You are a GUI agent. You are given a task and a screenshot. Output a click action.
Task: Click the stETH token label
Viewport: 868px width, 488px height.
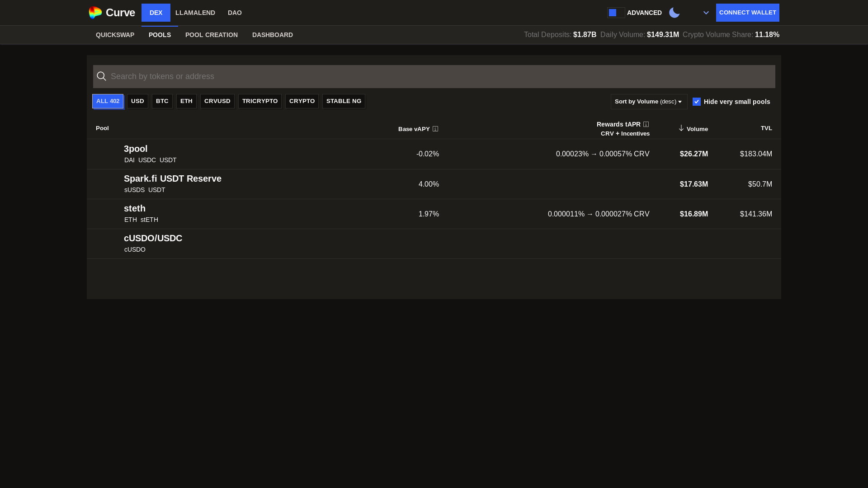[x=149, y=220]
